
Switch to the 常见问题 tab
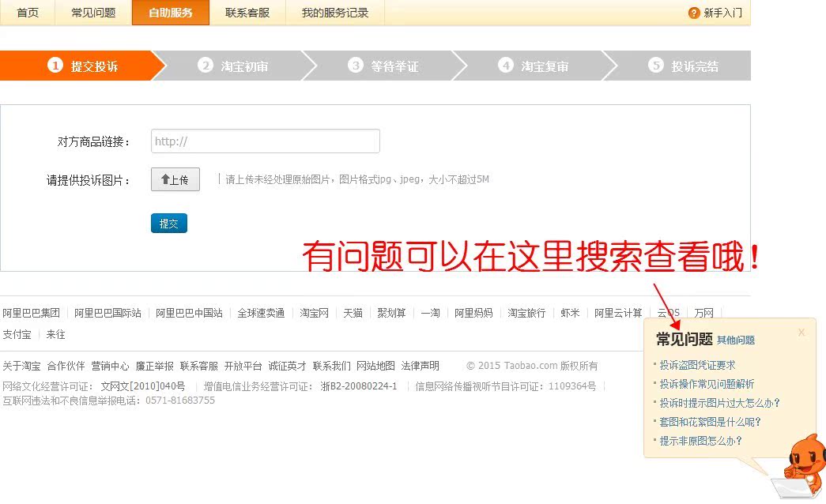(x=93, y=13)
